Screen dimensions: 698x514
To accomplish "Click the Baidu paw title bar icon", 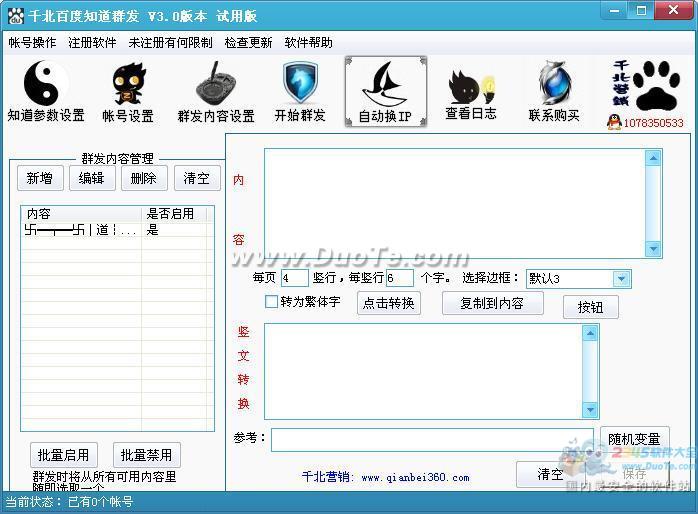I will click(16, 16).
